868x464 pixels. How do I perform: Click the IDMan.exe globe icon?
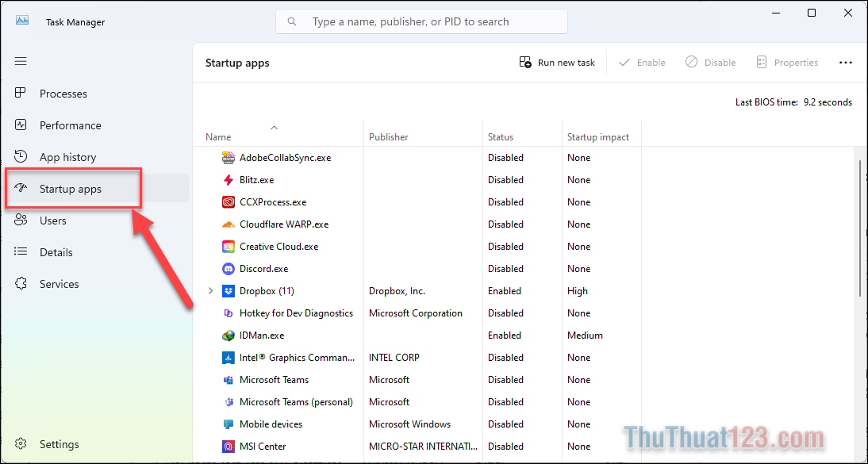tap(228, 335)
